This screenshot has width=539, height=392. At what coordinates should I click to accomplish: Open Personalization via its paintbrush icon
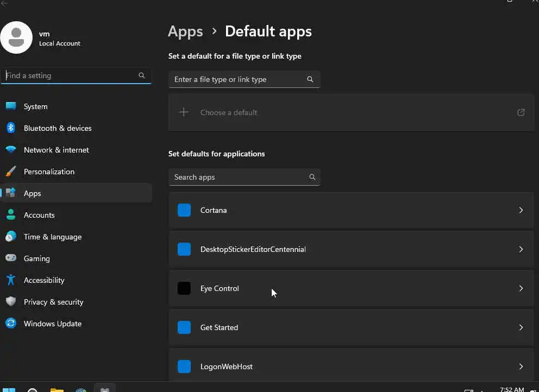(11, 172)
